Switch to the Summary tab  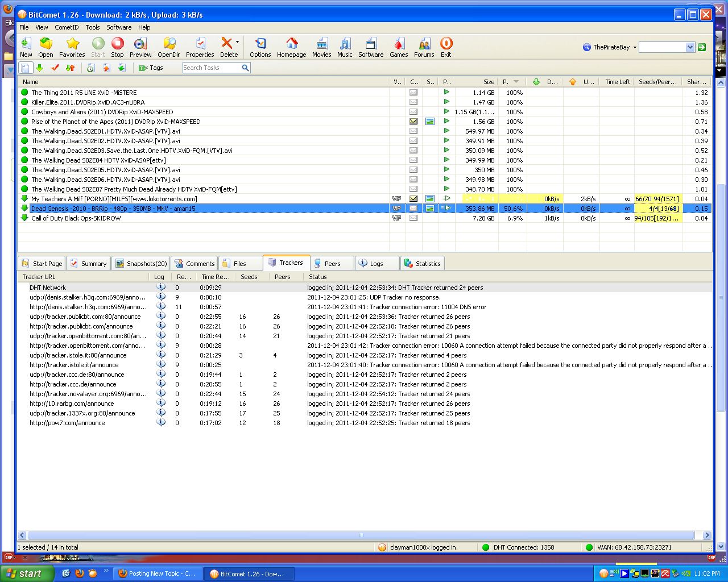point(88,264)
